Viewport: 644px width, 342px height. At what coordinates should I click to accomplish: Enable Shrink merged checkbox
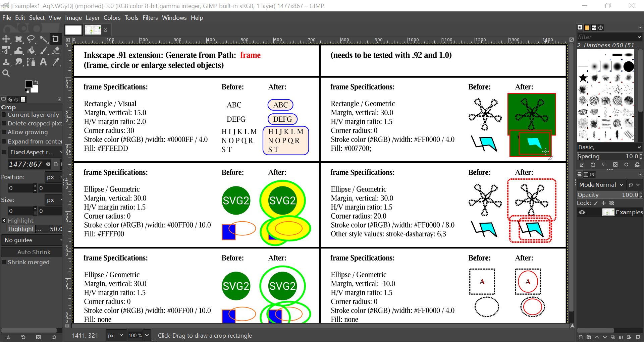[4, 262]
